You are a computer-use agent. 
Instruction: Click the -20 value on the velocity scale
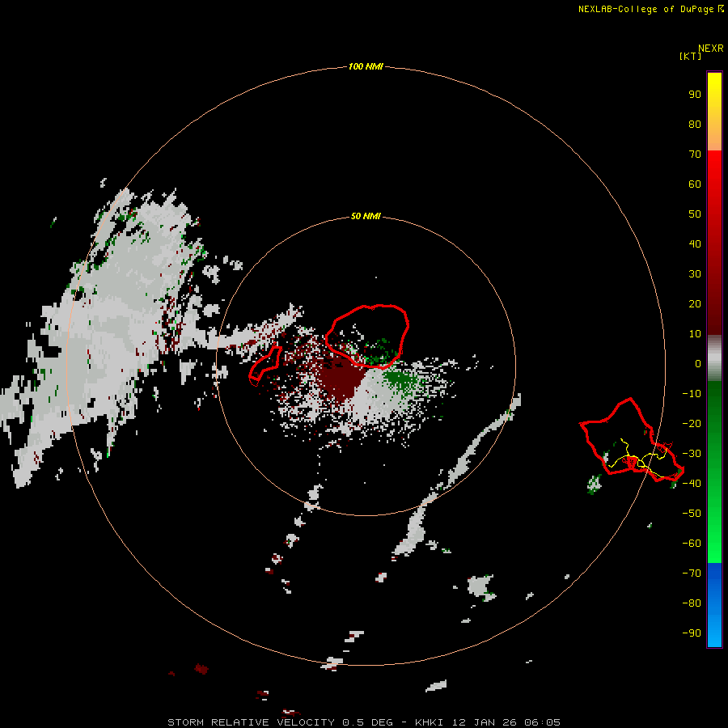(x=692, y=423)
